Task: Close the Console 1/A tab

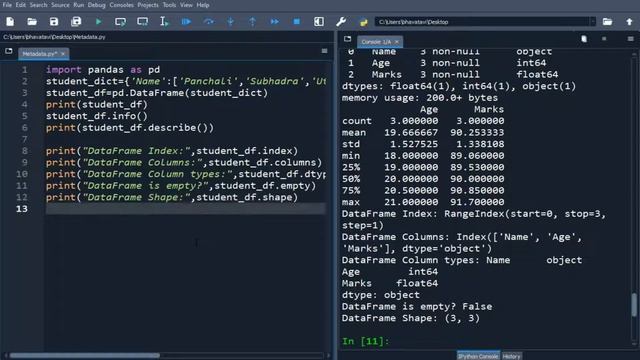Action: (397, 42)
